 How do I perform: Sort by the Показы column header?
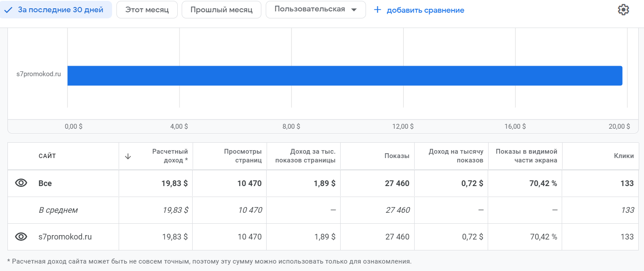pos(397,156)
